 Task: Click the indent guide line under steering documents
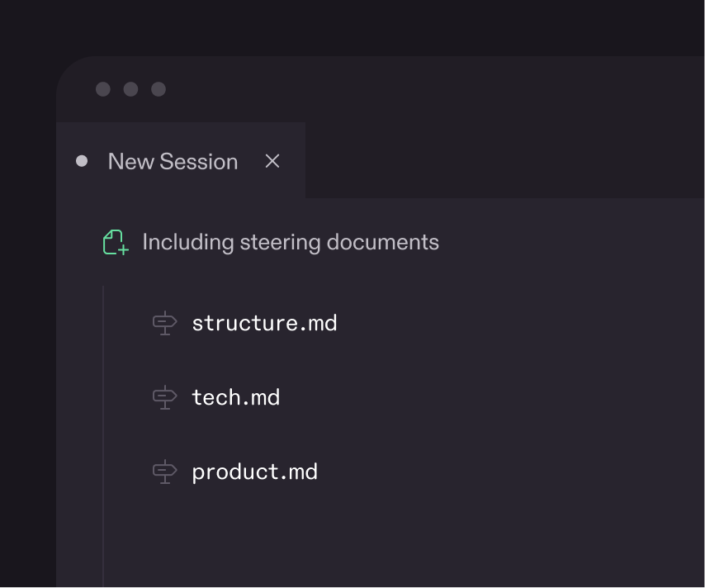[x=103, y=413]
